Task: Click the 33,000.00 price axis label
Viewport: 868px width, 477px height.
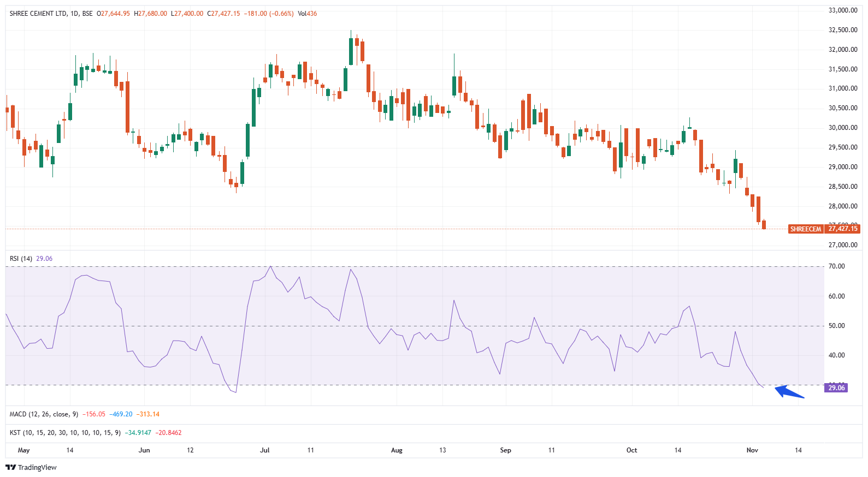Action: 843,10
